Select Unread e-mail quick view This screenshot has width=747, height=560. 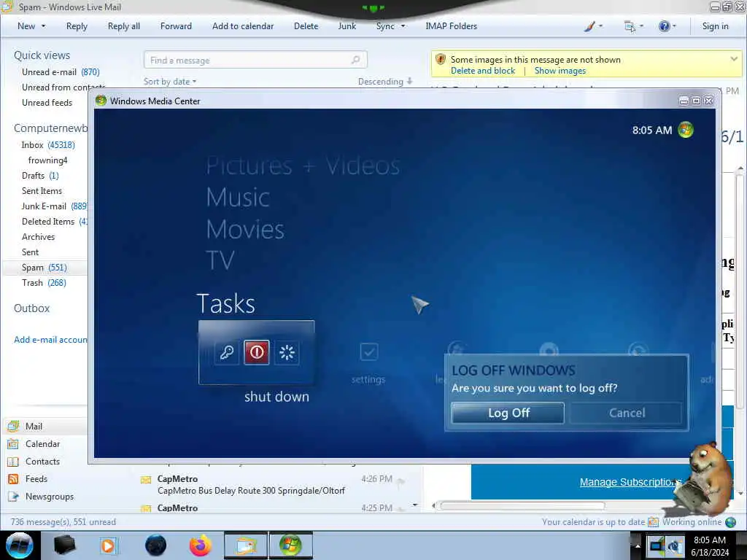click(x=61, y=72)
